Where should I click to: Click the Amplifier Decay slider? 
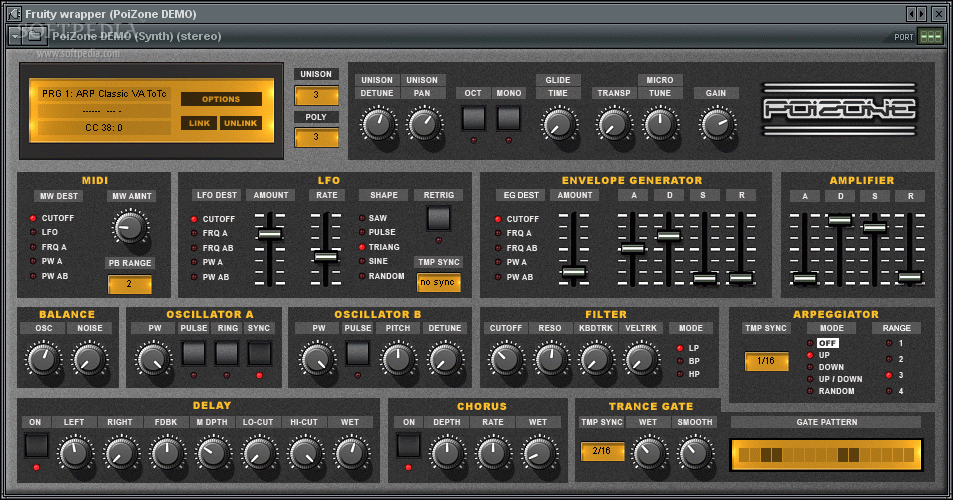(x=840, y=220)
